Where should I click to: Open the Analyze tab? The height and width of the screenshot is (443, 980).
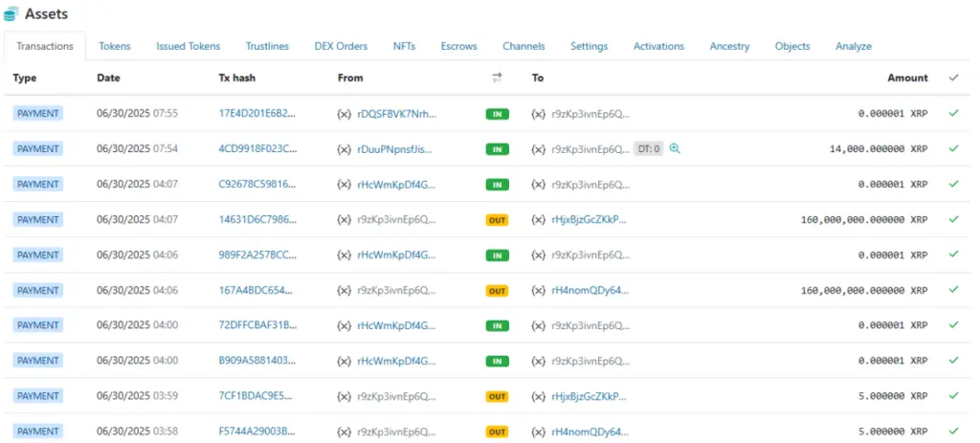click(x=853, y=46)
